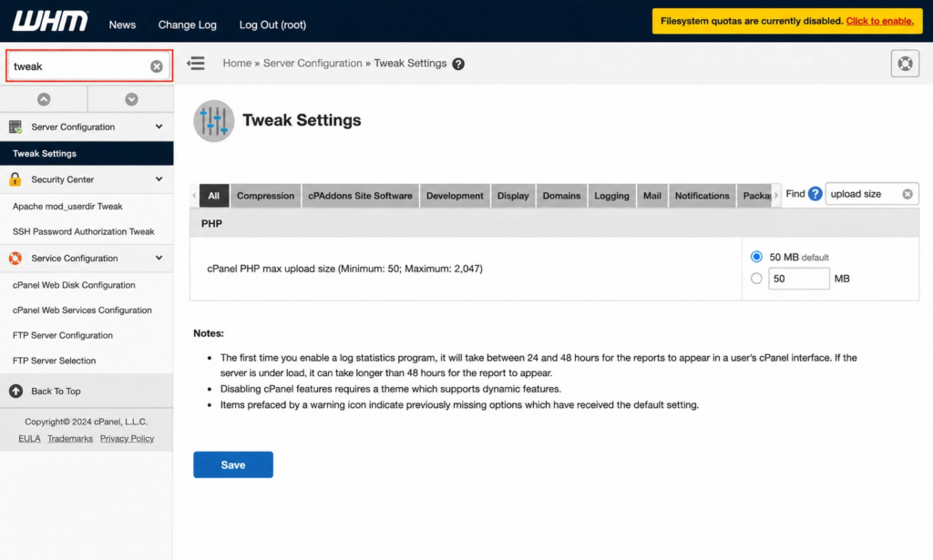This screenshot has height=560, width=933.
Task: Collapse the Security Center chevron
Action: click(159, 179)
